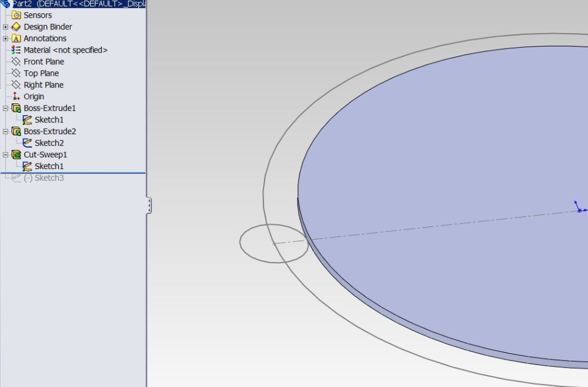Image resolution: width=588 pixels, height=387 pixels.
Task: Expand the Design Binder node
Action: click(x=6, y=27)
